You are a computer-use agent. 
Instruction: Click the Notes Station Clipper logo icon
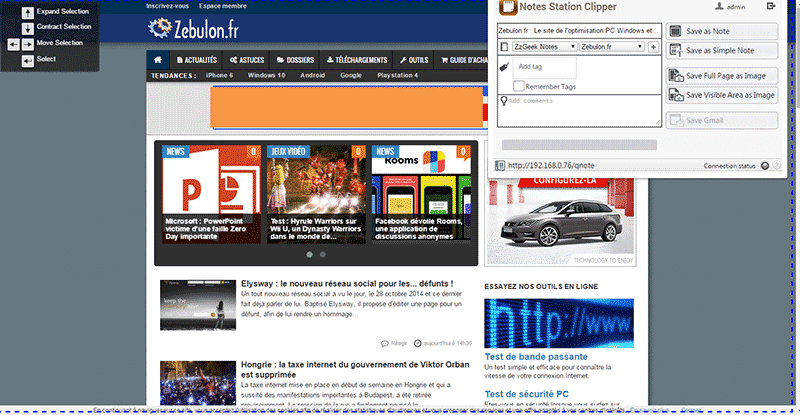(x=507, y=7)
